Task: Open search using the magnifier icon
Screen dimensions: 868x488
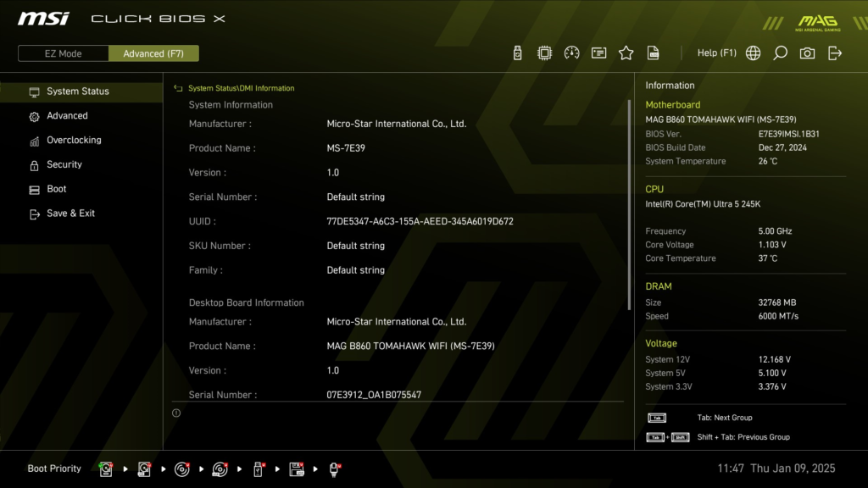Action: coord(780,52)
